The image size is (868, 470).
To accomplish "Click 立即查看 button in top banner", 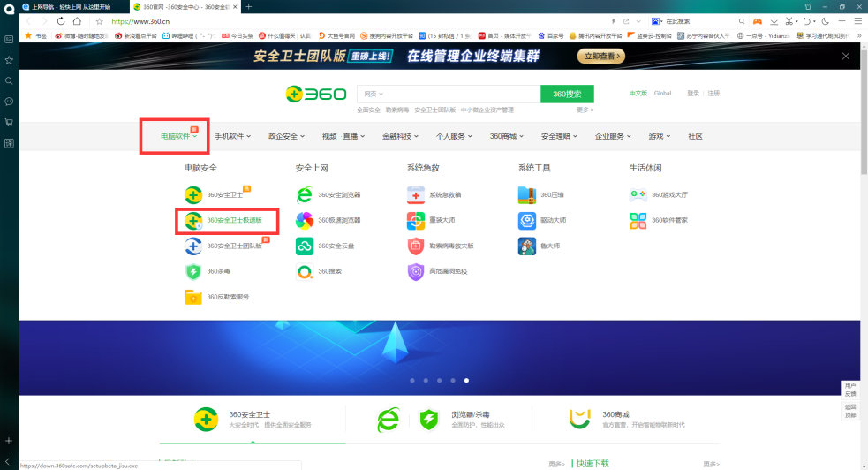I will (601, 56).
